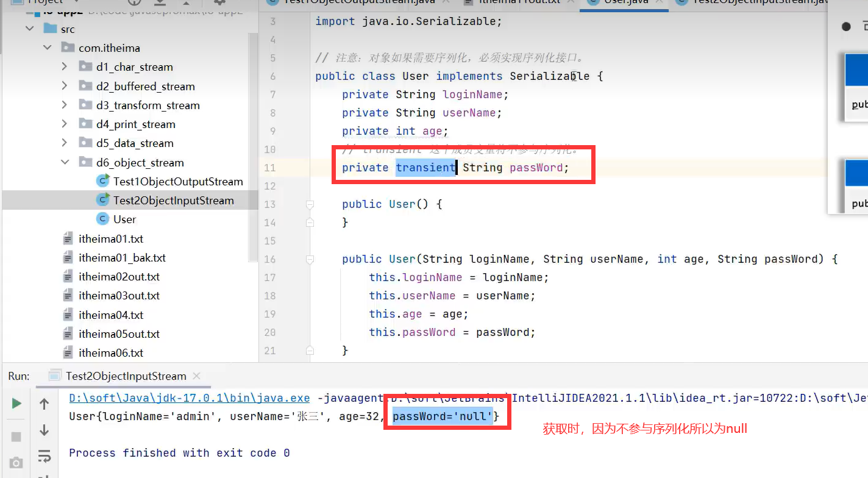
Task: Collapse the src folder chevron
Action: click(30, 29)
